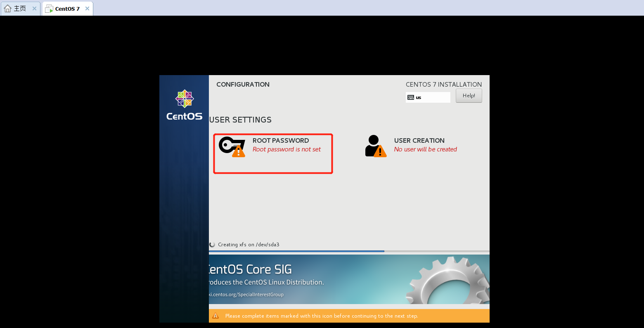Click the CentOS logo in sidebar
The image size is (644, 328).
click(x=185, y=105)
